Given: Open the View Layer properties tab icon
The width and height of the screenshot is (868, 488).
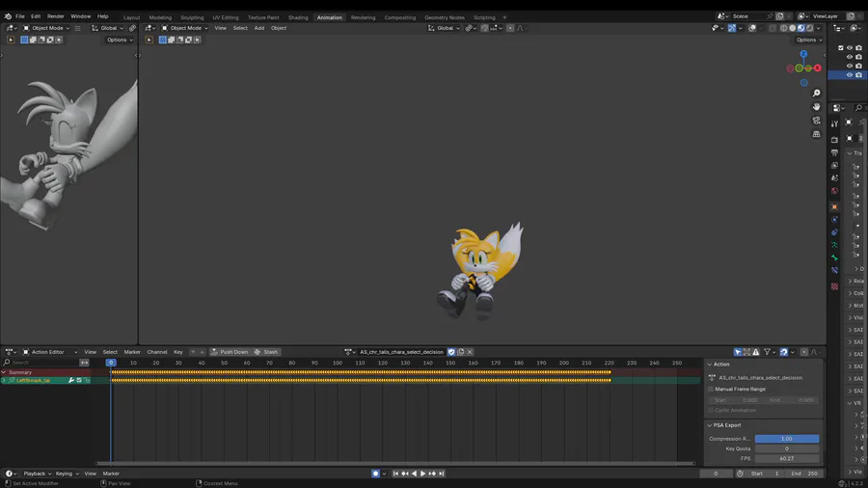Looking at the screenshot, I should pyautogui.click(x=834, y=166).
